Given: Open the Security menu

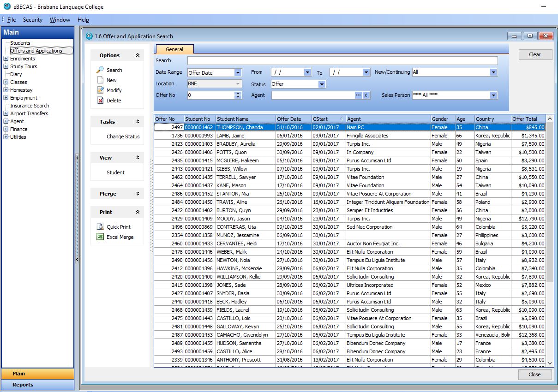Looking at the screenshot, I should [32, 20].
